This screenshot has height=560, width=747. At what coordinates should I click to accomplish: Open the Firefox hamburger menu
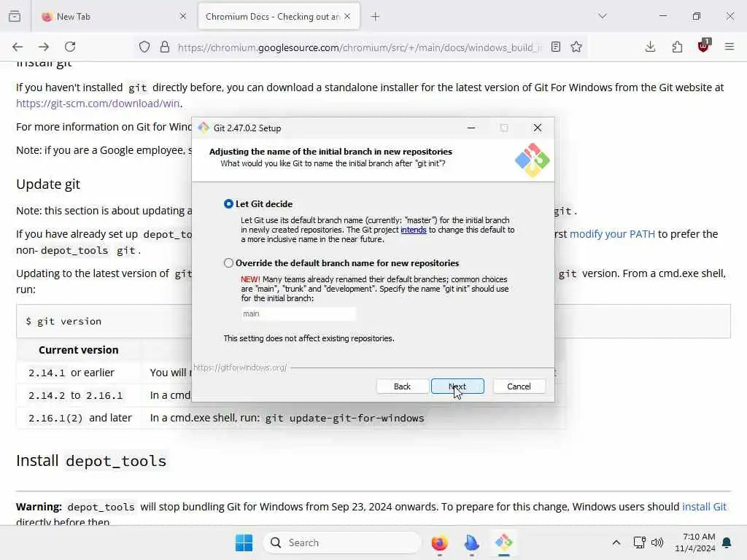[729, 47]
